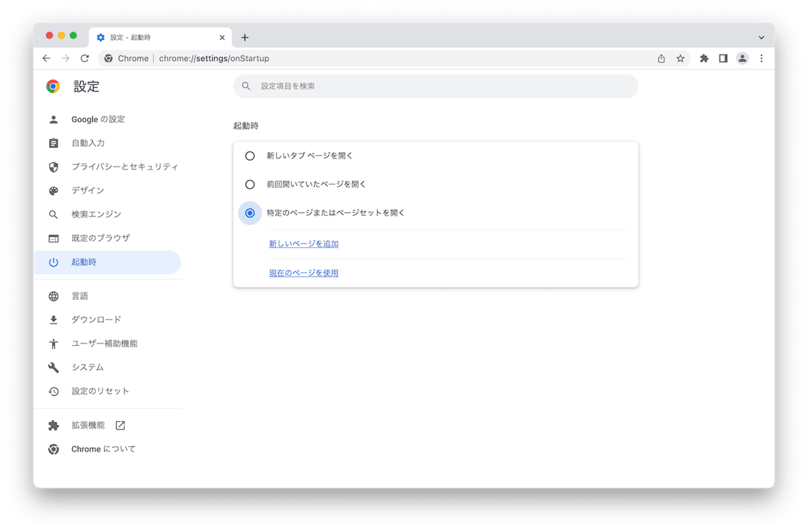Select 特定のページまたはページセットを開く option

(250, 213)
